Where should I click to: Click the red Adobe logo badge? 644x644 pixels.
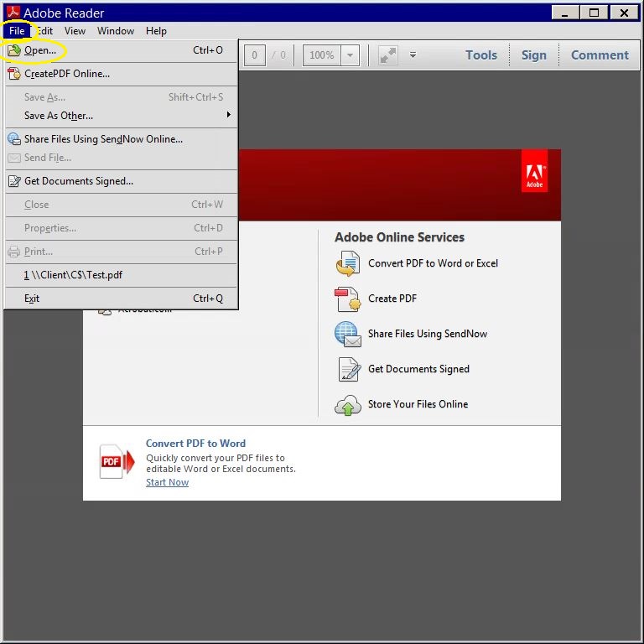(534, 171)
